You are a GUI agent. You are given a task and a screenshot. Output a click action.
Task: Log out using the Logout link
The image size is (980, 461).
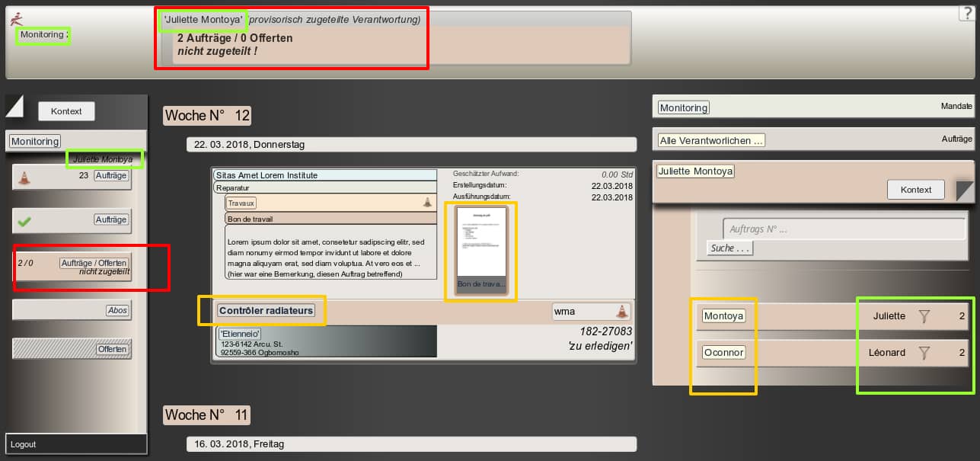[24, 444]
